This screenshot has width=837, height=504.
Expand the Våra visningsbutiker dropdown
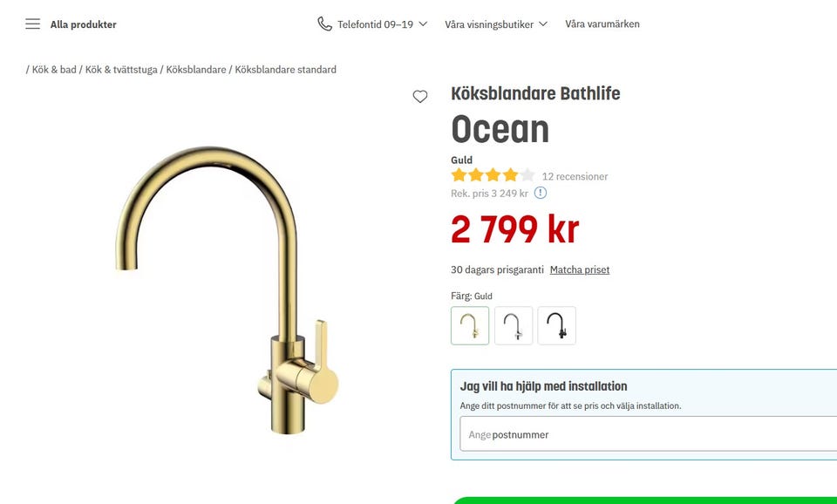[496, 24]
